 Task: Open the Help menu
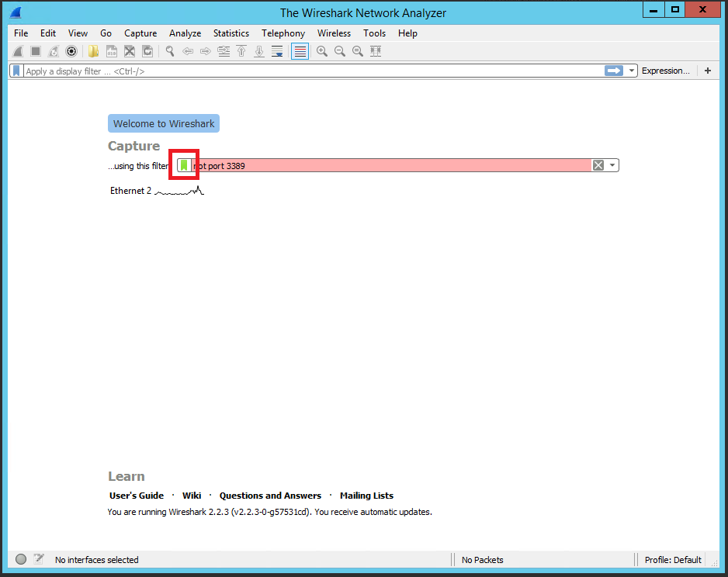tap(407, 33)
